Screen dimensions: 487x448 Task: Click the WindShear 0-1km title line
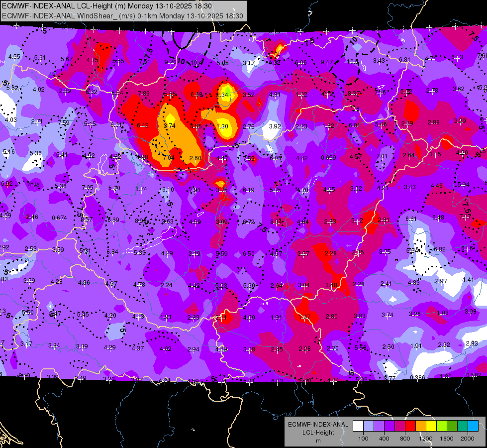122,16
